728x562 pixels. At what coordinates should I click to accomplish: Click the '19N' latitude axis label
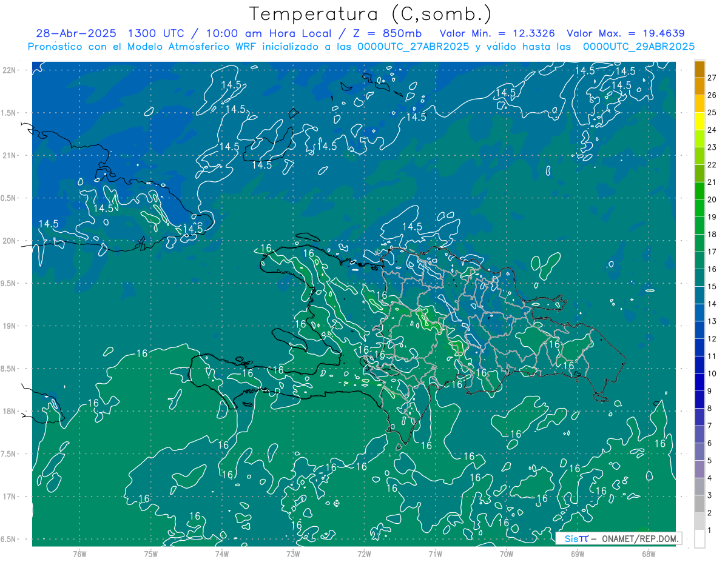10,326
